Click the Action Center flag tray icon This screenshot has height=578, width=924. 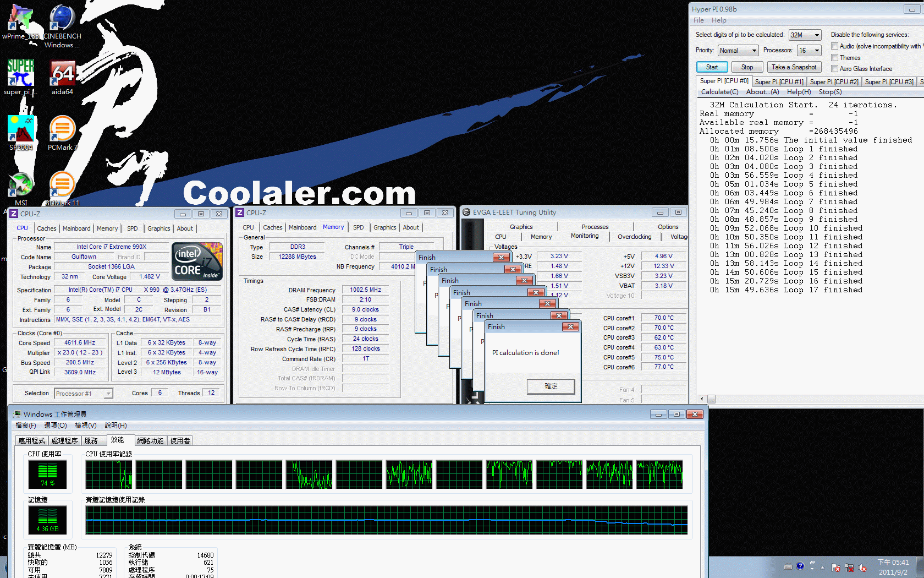coord(835,568)
